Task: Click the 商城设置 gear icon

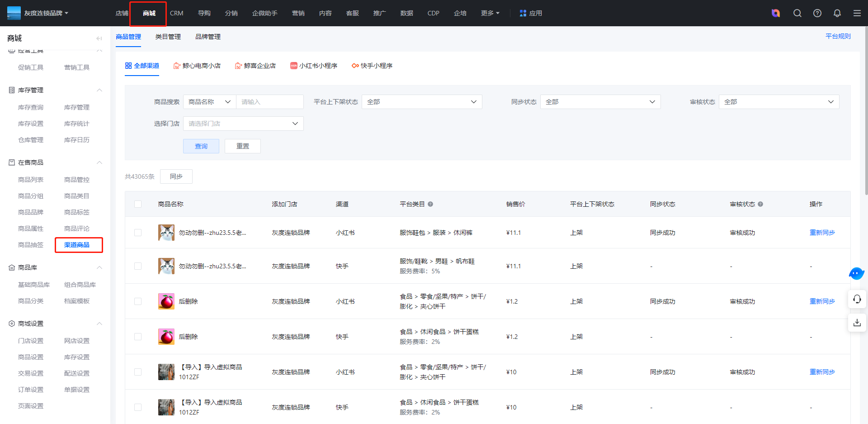Action: point(12,324)
